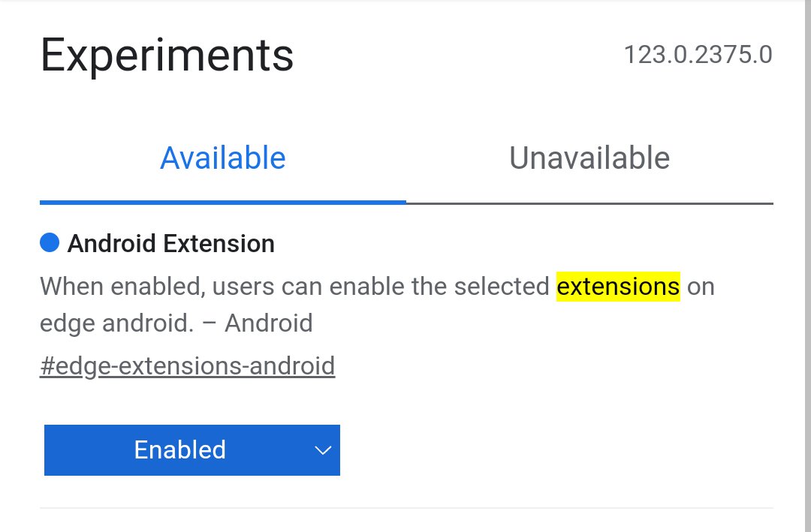Click the hash symbol in the flag link

click(47, 366)
